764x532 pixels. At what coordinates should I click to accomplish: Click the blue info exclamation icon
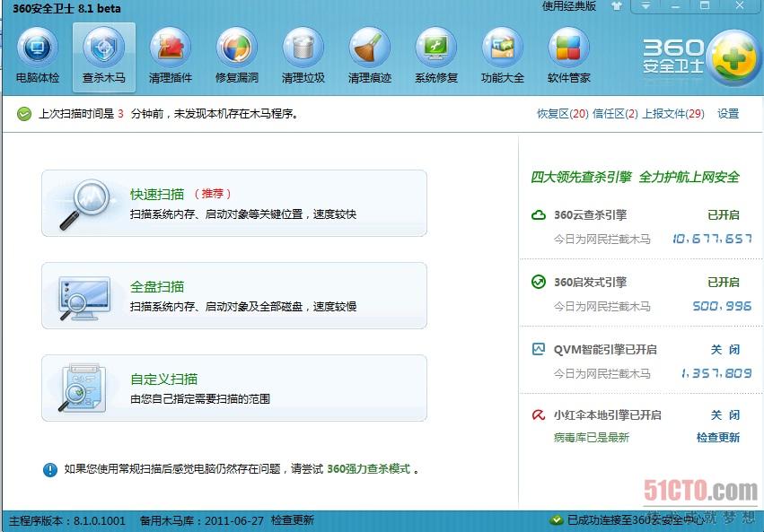[x=50, y=470]
